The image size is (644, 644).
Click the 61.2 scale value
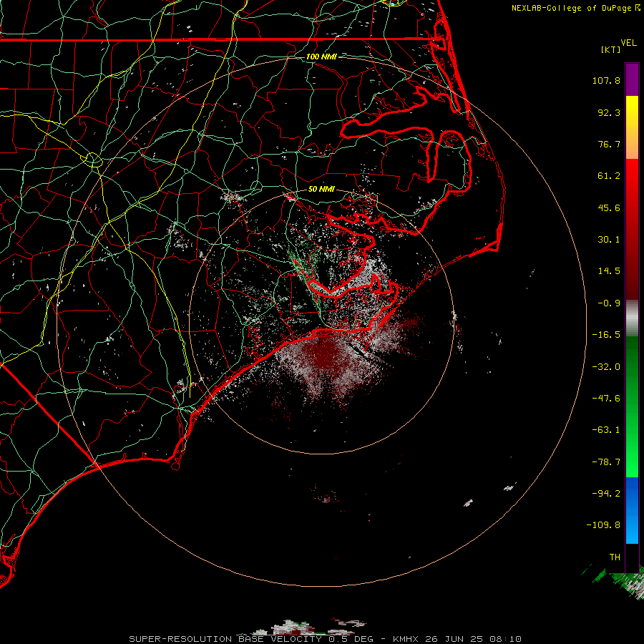[609, 176]
